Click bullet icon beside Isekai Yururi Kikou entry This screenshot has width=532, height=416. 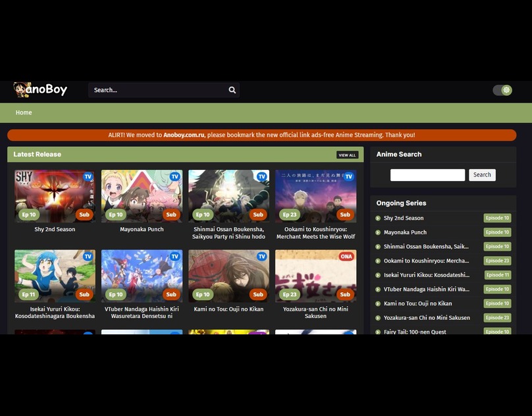(378, 275)
